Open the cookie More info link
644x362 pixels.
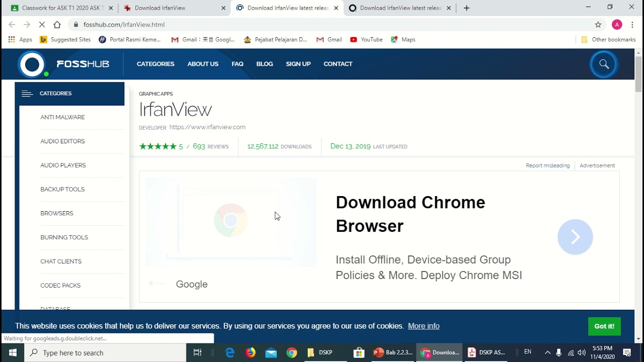click(x=424, y=326)
